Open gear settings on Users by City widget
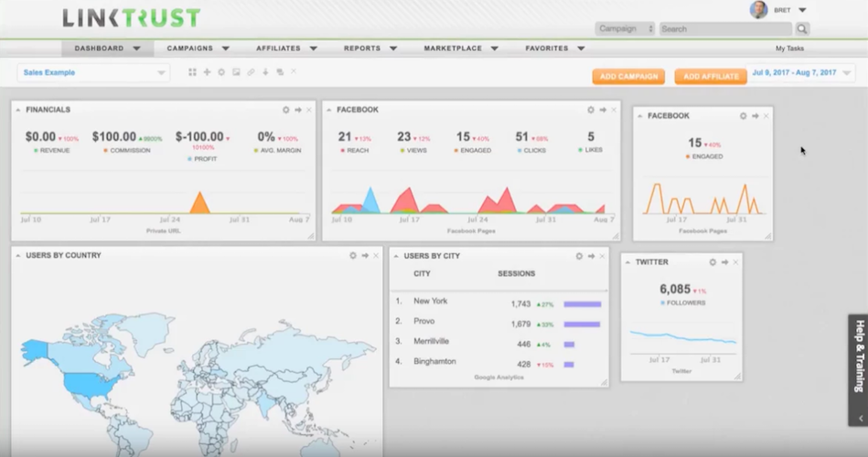Screen dimensions: 868x457 [579, 256]
